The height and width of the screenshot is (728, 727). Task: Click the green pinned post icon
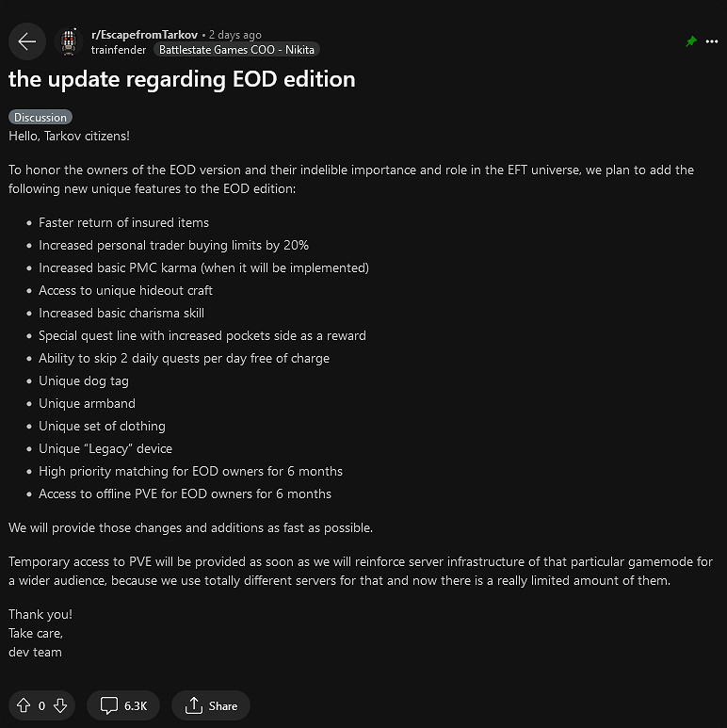click(691, 41)
